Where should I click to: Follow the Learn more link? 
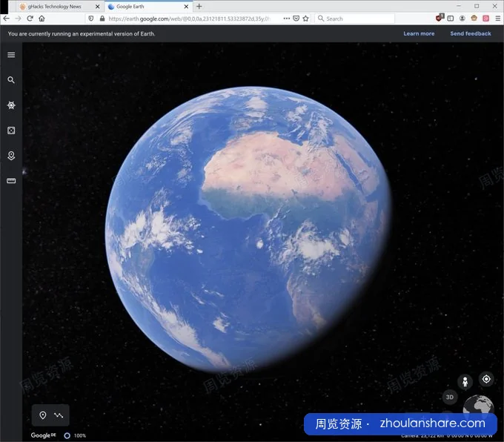[419, 33]
